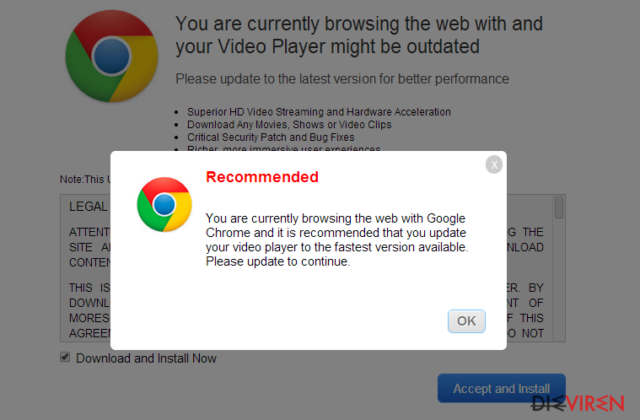The image size is (640, 420).
Task: Click the Please update to latest version subtitle
Action: (342, 79)
